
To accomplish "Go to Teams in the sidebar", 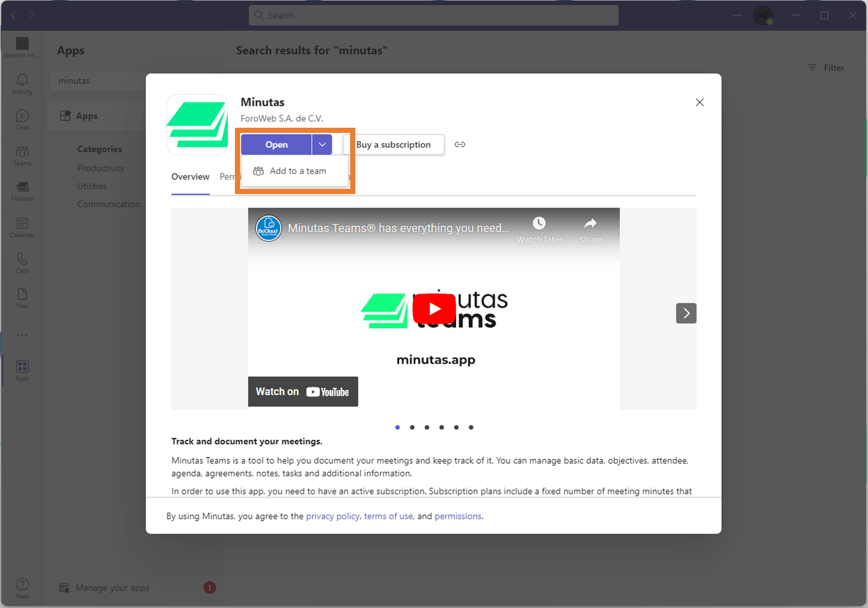I will point(22,156).
